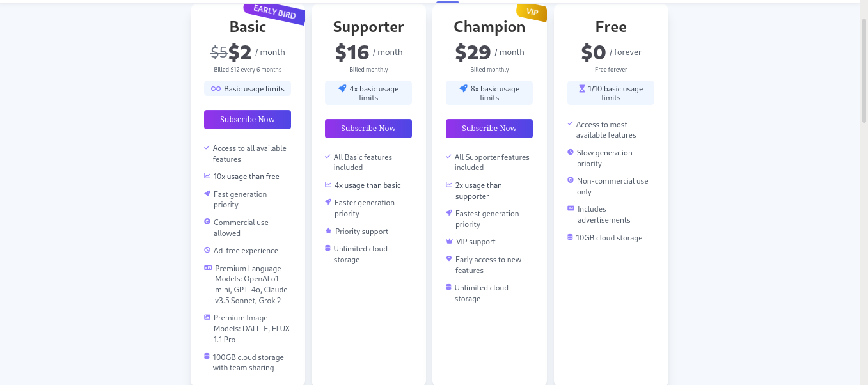The image size is (868, 385).
Task: Click the Ad-free experience block icon
Action: [x=207, y=251]
